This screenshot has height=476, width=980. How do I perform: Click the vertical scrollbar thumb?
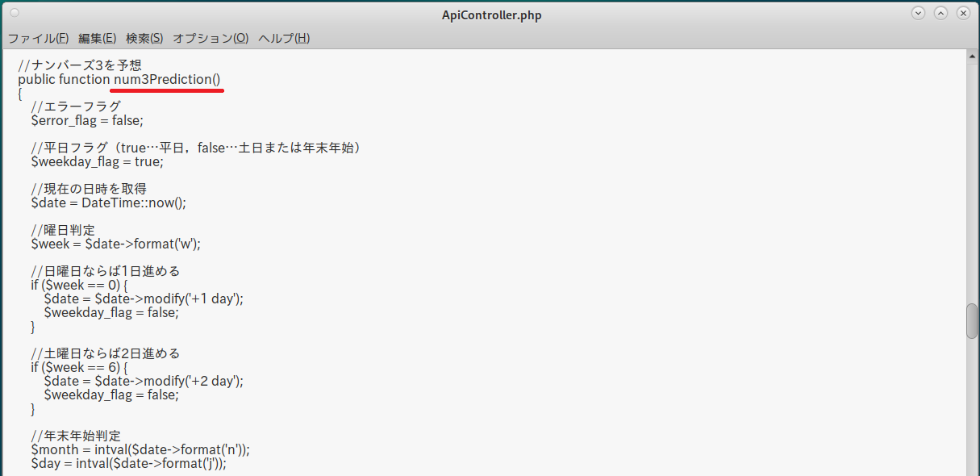[972, 321]
